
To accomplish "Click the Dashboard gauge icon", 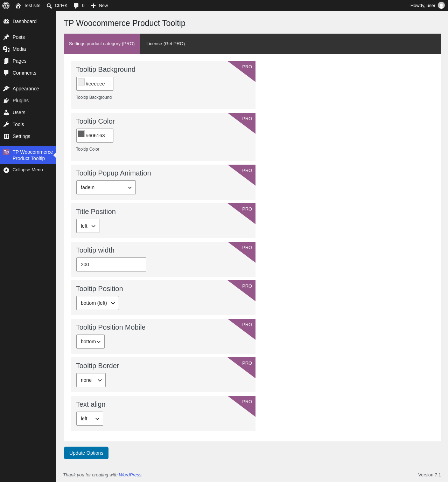I will coord(6,21).
